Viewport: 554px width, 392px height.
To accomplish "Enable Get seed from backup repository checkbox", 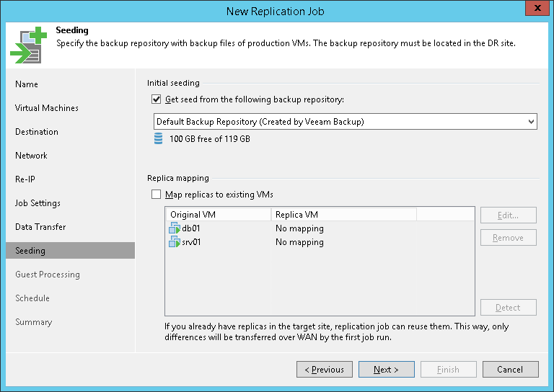I will tap(156, 99).
